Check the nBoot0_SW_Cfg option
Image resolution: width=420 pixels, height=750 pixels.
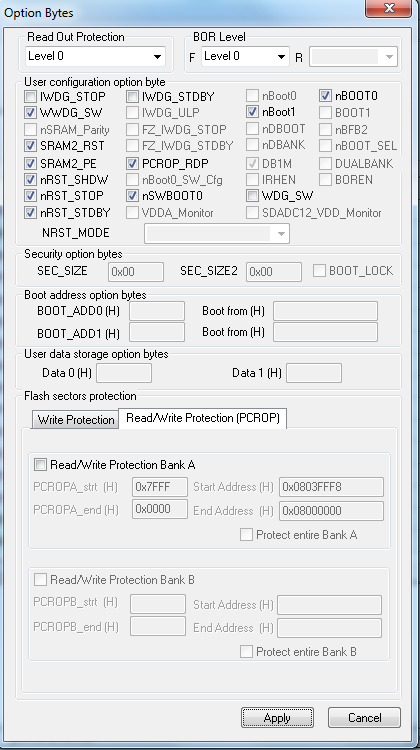133,180
